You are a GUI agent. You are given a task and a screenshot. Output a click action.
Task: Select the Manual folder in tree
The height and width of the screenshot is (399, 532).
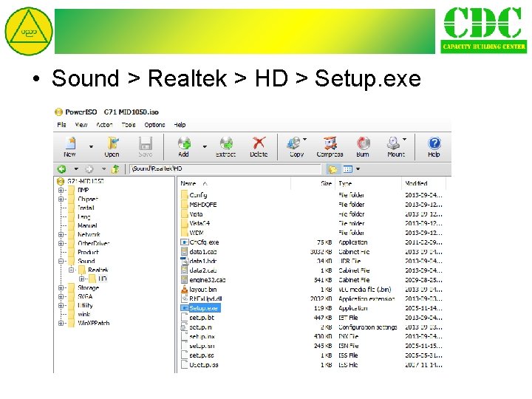click(x=87, y=225)
